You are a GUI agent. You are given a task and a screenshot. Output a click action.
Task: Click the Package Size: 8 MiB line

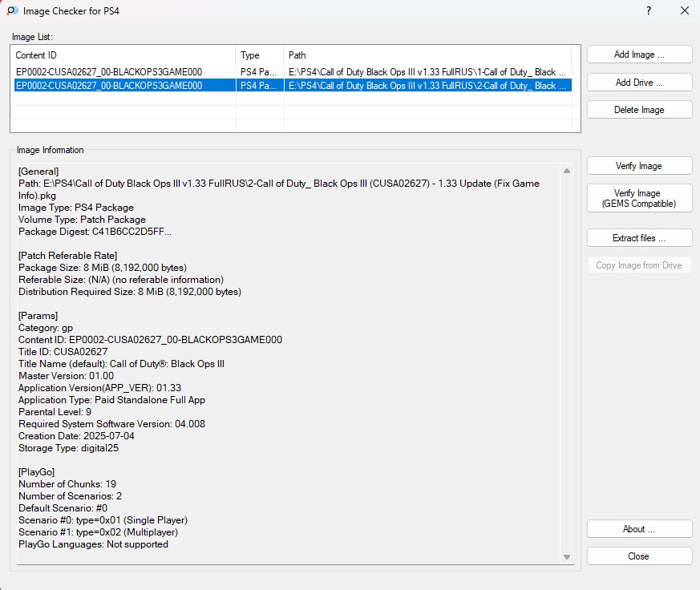[103, 268]
